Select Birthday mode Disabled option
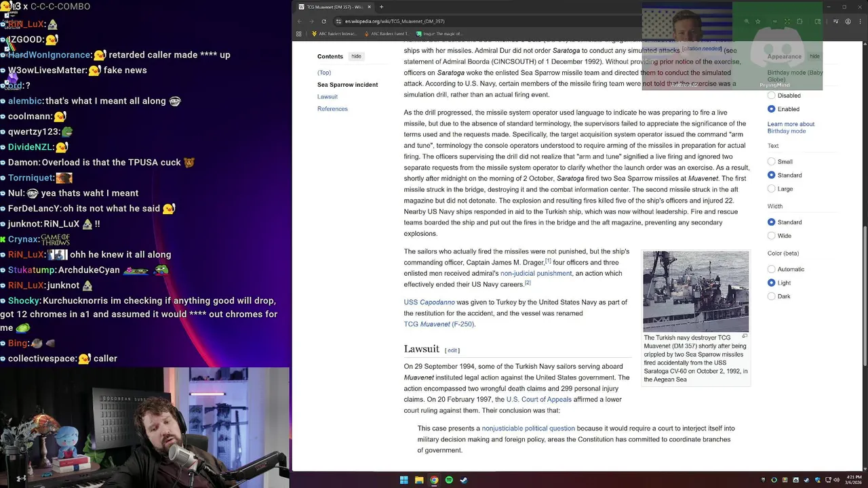Screen dimensions: 868x488 772,96
